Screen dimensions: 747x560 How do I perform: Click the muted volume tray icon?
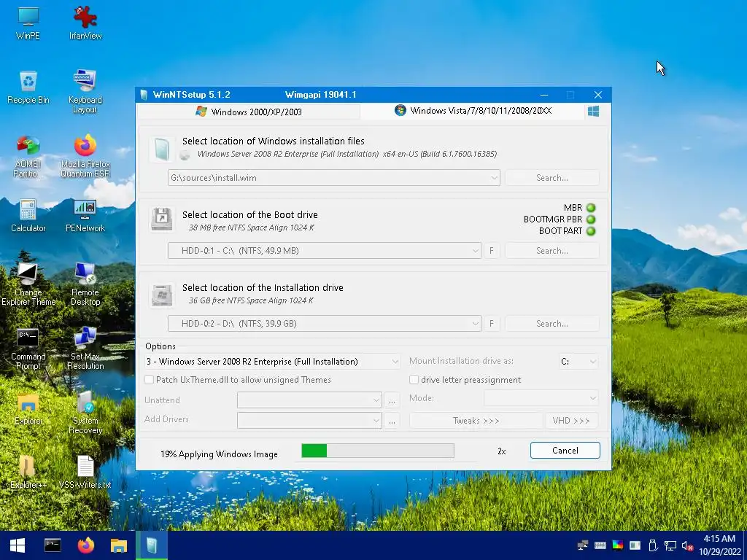coord(687,545)
